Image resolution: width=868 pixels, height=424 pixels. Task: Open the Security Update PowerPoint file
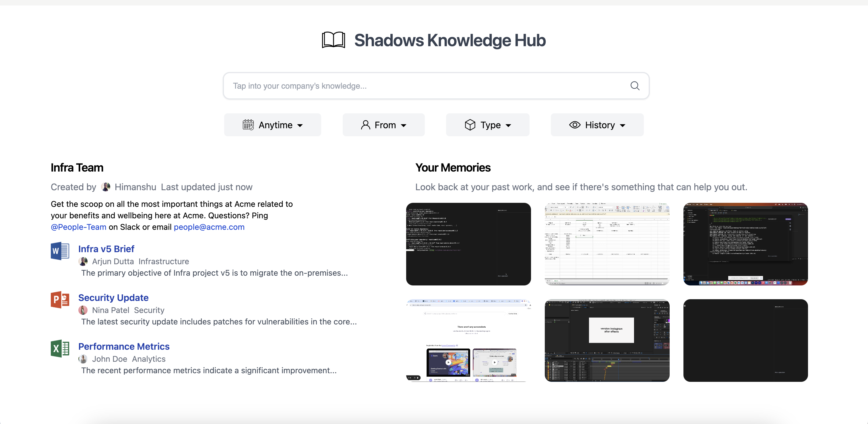113,297
